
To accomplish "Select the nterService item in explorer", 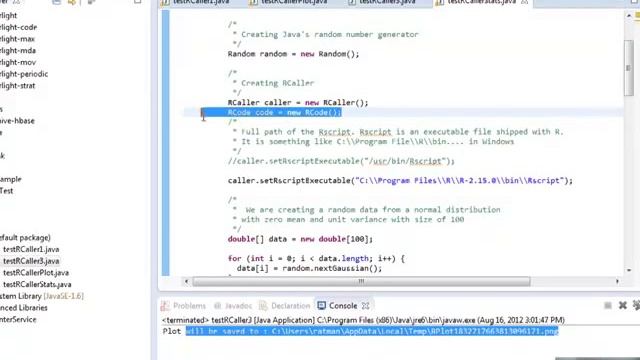I will (x=18, y=320).
